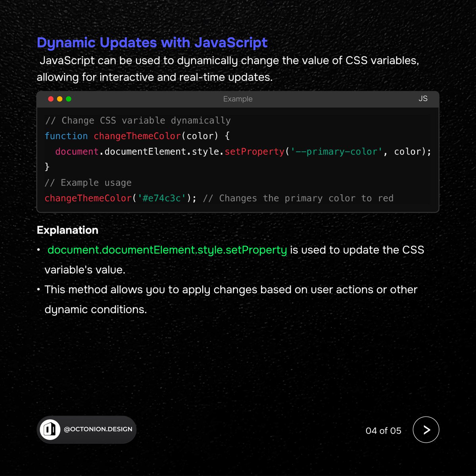The image size is (476, 476).
Task: Click the Octonion logo icon
Action: [50, 429]
